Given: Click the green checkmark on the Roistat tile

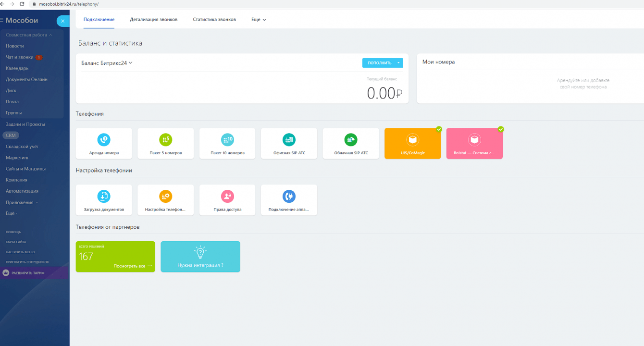Looking at the screenshot, I should (501, 129).
